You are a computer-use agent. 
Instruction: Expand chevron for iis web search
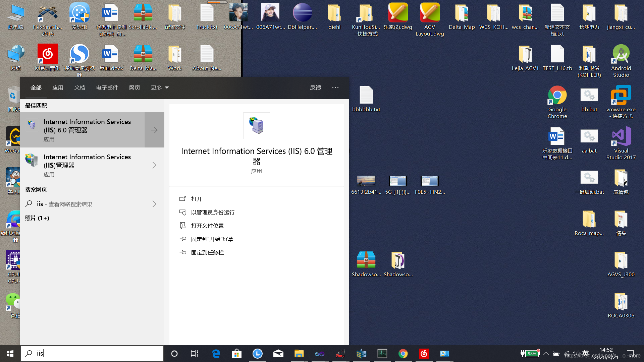[x=154, y=204]
